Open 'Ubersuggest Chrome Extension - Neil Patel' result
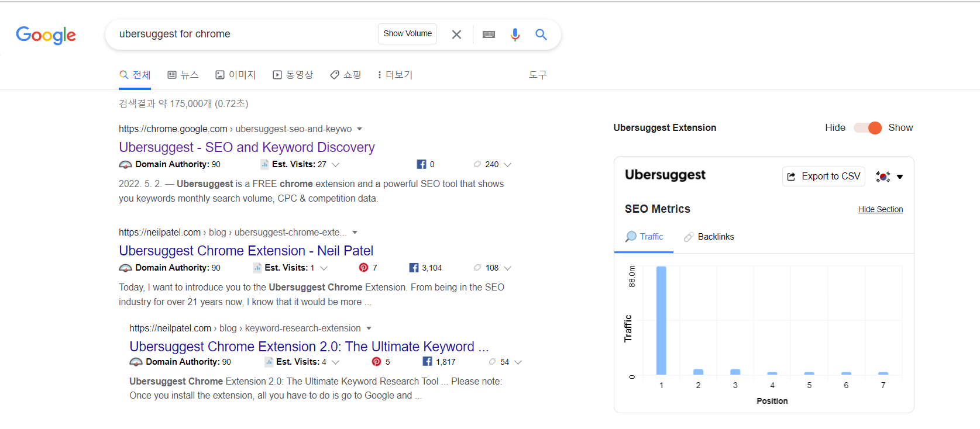 pos(246,251)
